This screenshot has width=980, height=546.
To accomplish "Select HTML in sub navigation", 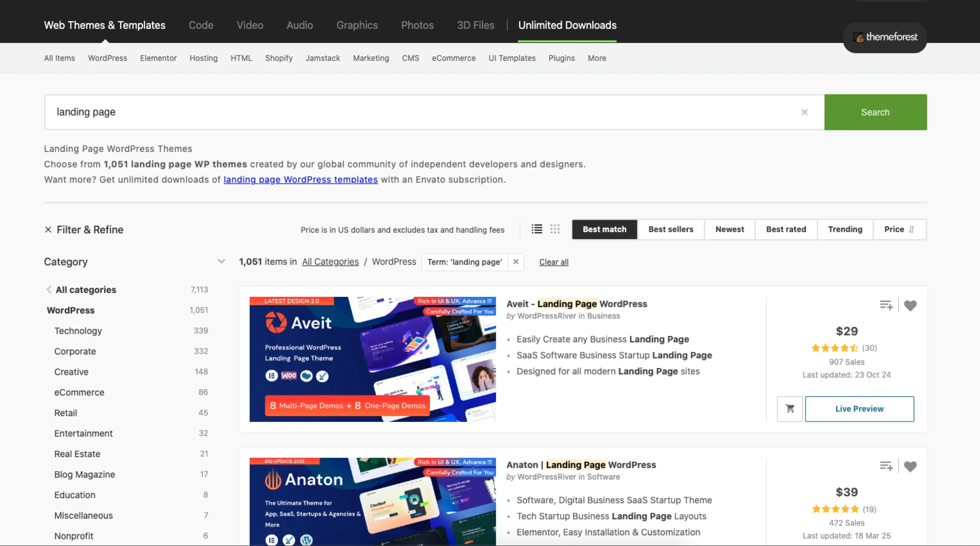I will point(241,58).
